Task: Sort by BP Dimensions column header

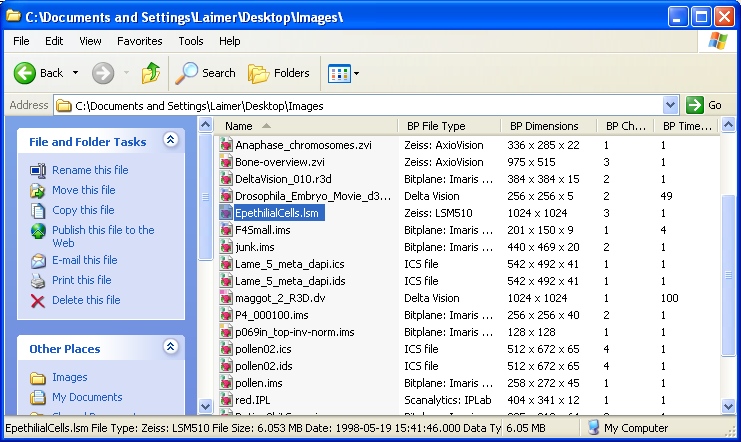Action: [549, 126]
